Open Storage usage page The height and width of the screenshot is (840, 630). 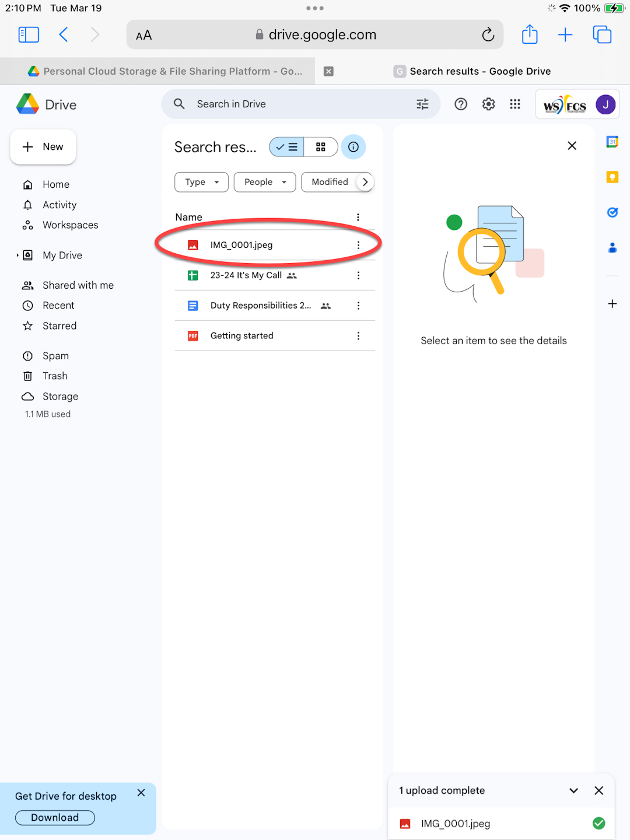pyautogui.click(x=60, y=397)
